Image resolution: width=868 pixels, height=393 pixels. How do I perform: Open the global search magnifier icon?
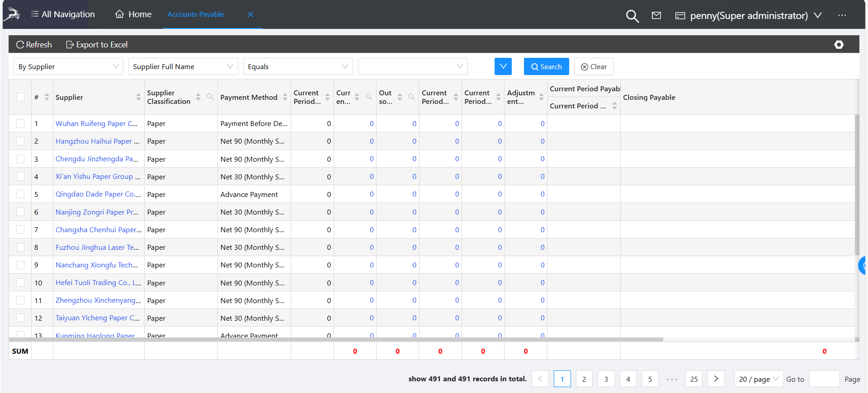point(632,16)
